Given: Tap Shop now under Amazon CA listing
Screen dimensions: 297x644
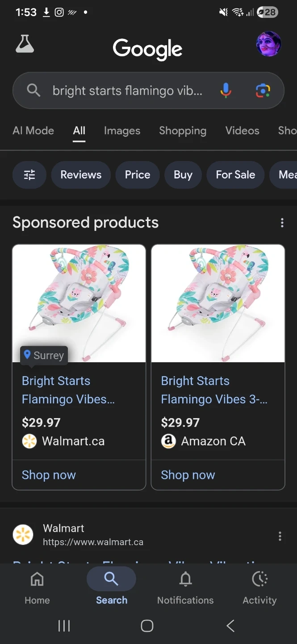Looking at the screenshot, I should 188,475.
